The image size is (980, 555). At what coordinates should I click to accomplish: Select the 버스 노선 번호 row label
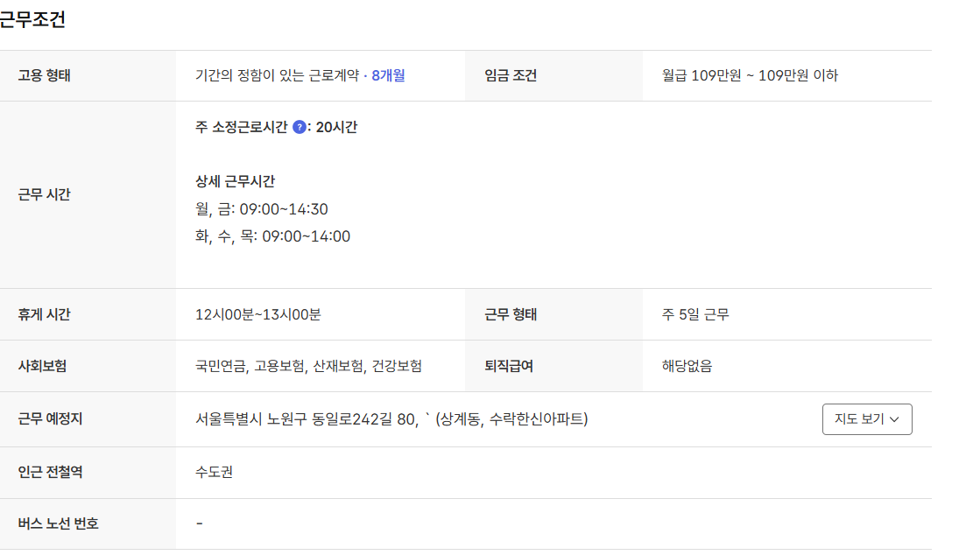click(58, 523)
